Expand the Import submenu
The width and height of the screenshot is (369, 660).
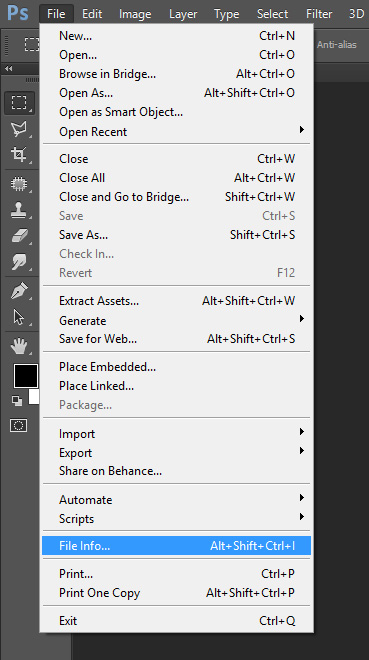click(177, 434)
